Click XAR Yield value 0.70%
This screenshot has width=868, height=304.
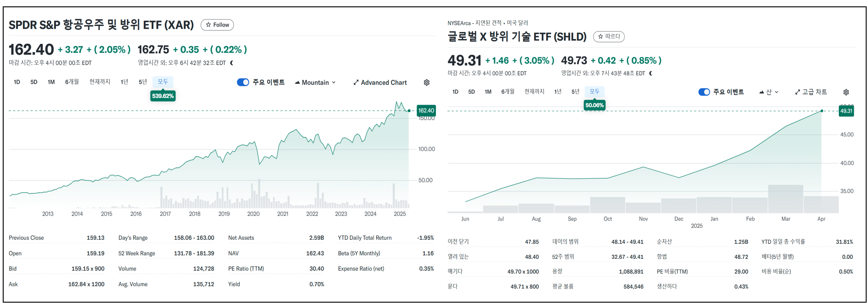[317, 284]
